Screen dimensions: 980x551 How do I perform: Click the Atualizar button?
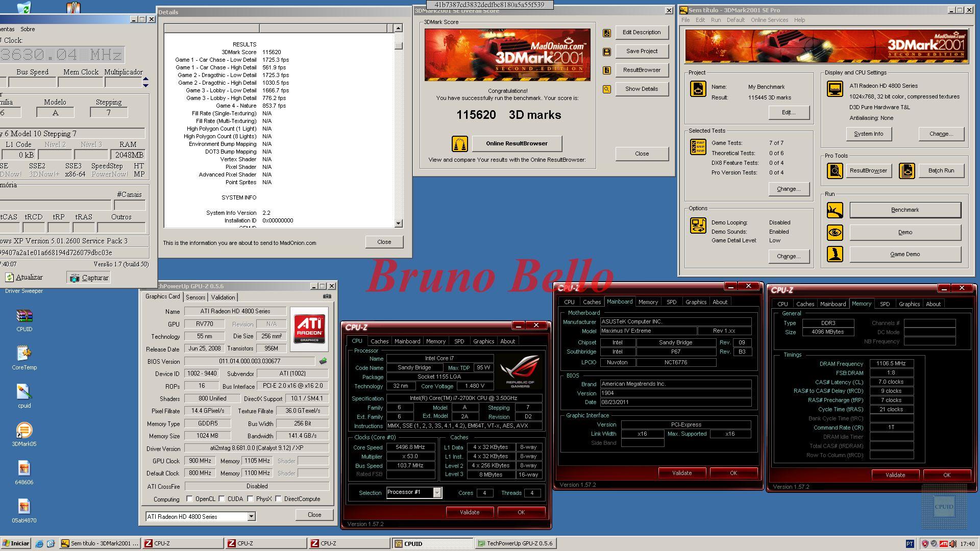[24, 278]
